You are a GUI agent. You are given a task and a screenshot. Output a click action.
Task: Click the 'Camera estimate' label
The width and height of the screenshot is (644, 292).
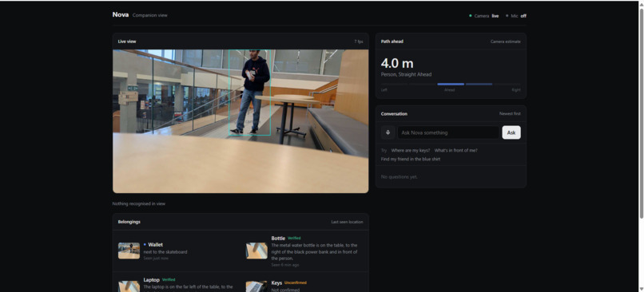point(505,41)
